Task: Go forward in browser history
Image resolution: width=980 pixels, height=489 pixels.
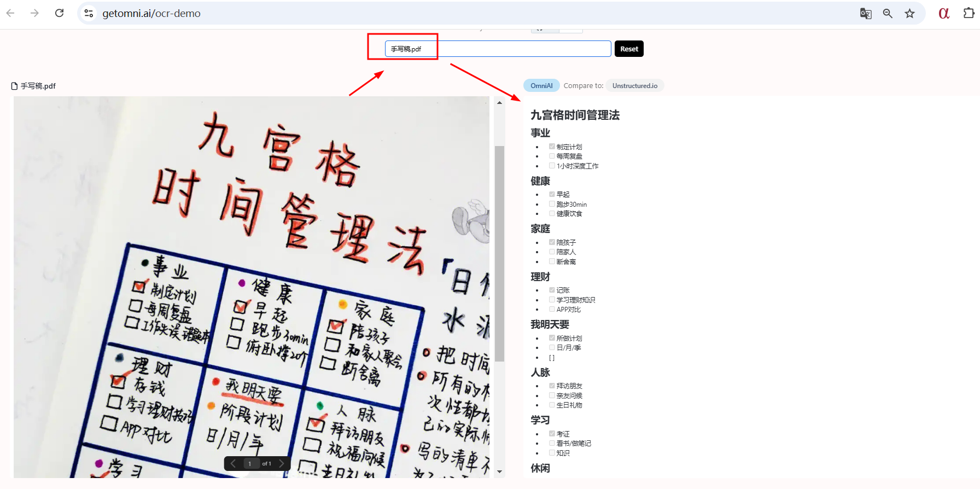Action: (x=35, y=13)
